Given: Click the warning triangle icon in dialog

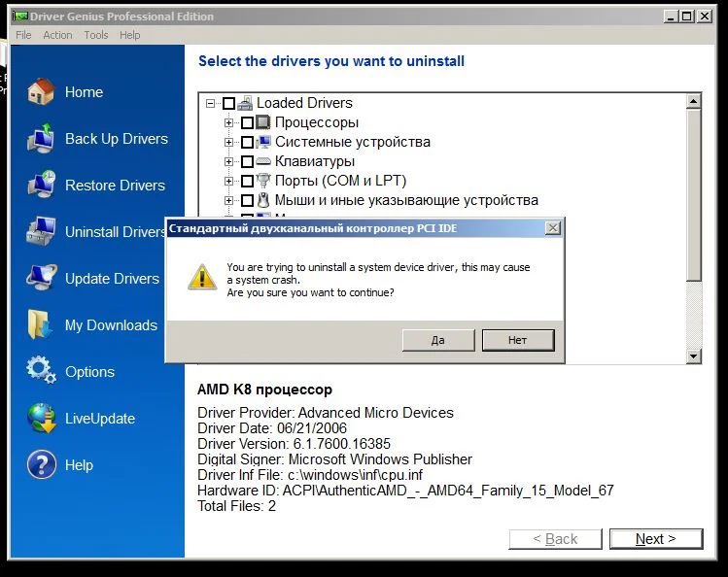Looking at the screenshot, I should pos(202,278).
